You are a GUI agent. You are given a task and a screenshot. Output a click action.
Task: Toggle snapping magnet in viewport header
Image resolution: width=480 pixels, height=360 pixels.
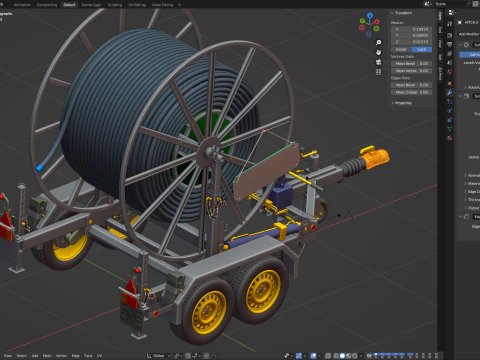(188, 356)
